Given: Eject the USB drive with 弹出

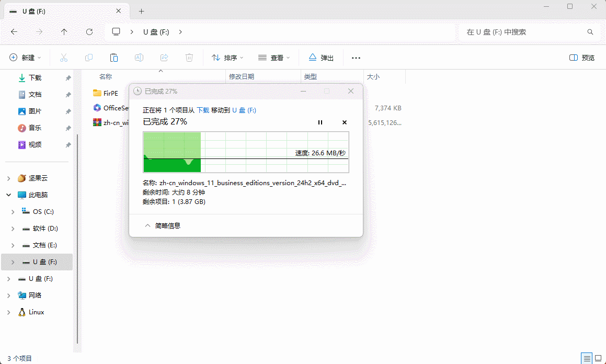Looking at the screenshot, I should [x=321, y=58].
